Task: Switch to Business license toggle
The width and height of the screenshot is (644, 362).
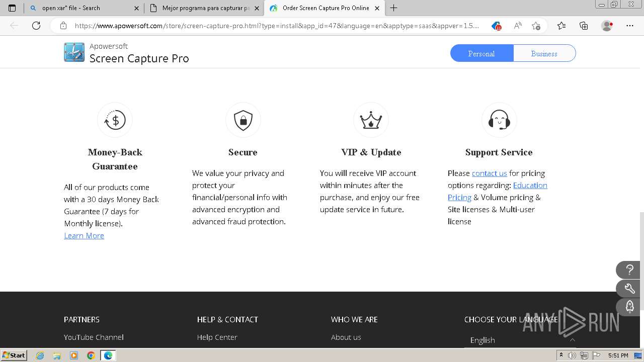Action: point(544,53)
